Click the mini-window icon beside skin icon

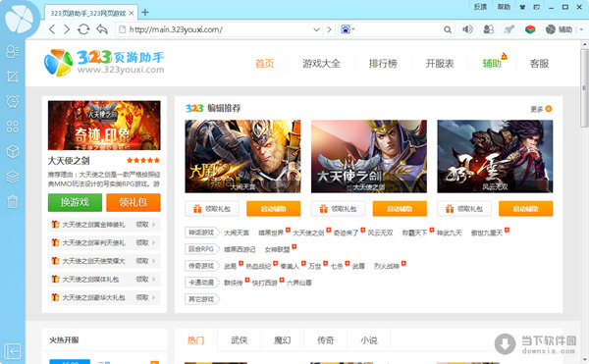click(537, 7)
